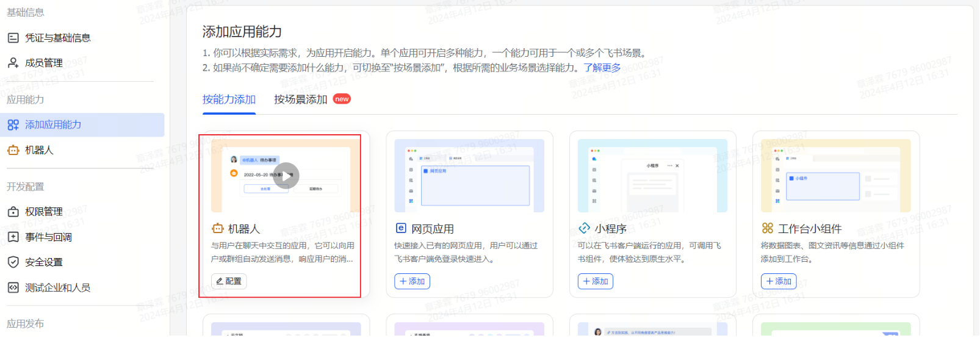Open 凭证与基础信息 in the sidebar
Image resolution: width=980 pixels, height=338 pixels.
(57, 38)
